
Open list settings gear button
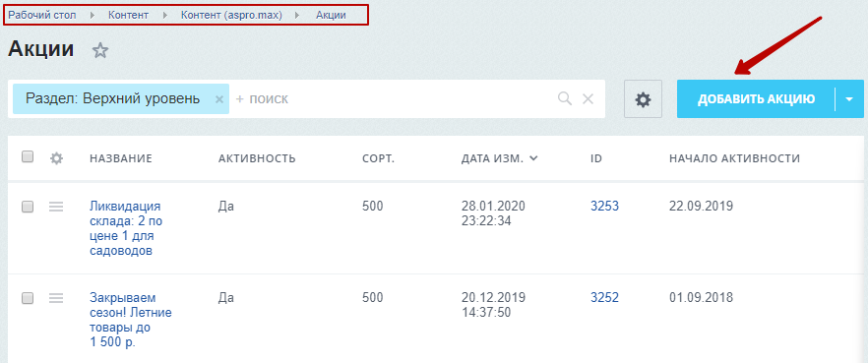click(643, 99)
